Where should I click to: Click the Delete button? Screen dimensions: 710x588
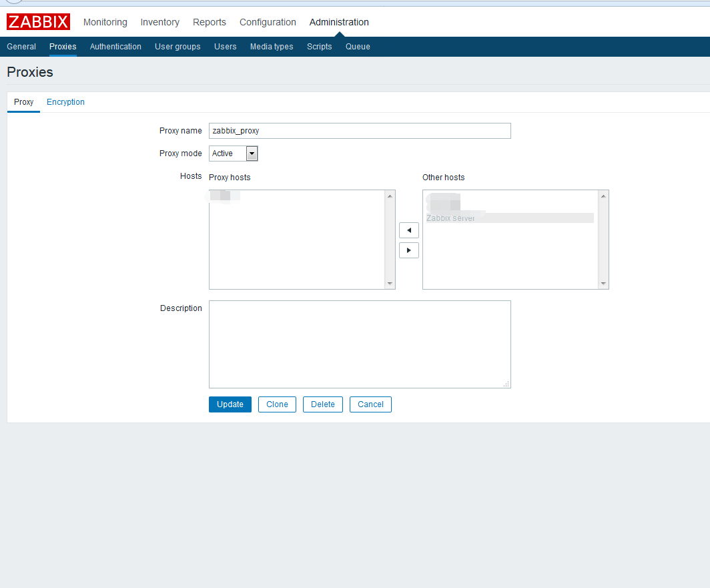tap(323, 404)
